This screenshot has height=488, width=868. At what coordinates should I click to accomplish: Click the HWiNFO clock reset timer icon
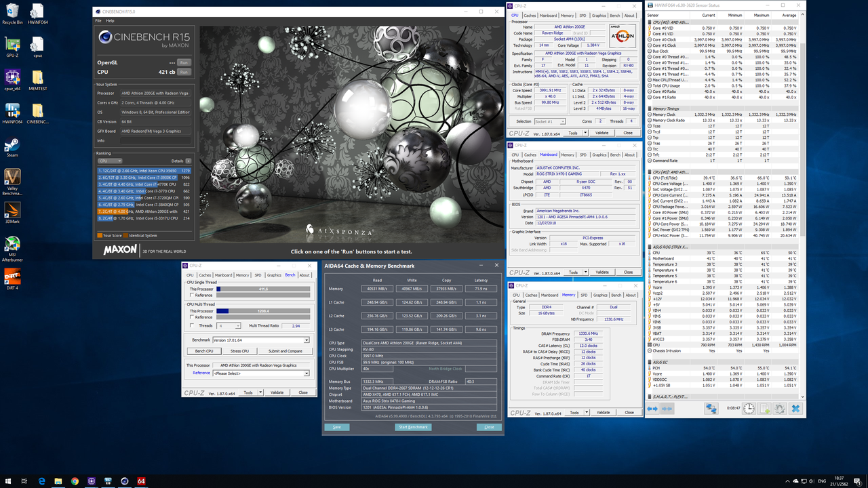749,409
